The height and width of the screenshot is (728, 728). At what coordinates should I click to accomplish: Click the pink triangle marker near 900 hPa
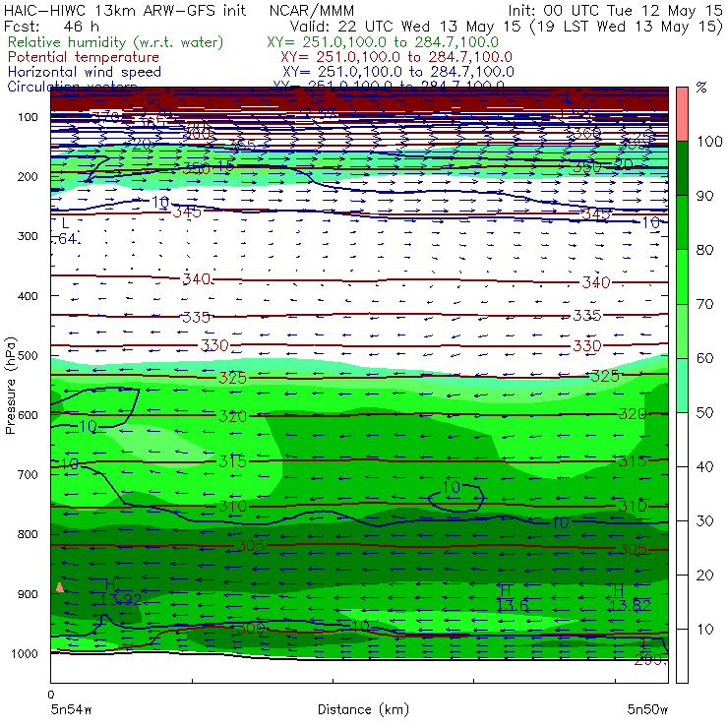59,587
